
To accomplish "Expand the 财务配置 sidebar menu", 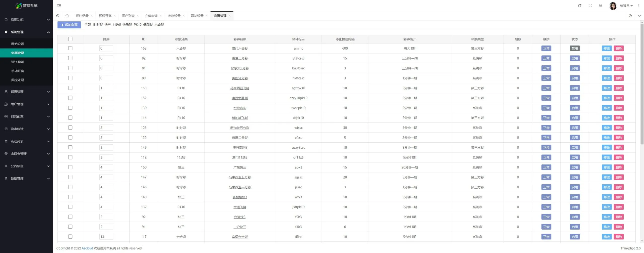I will coord(26,116).
